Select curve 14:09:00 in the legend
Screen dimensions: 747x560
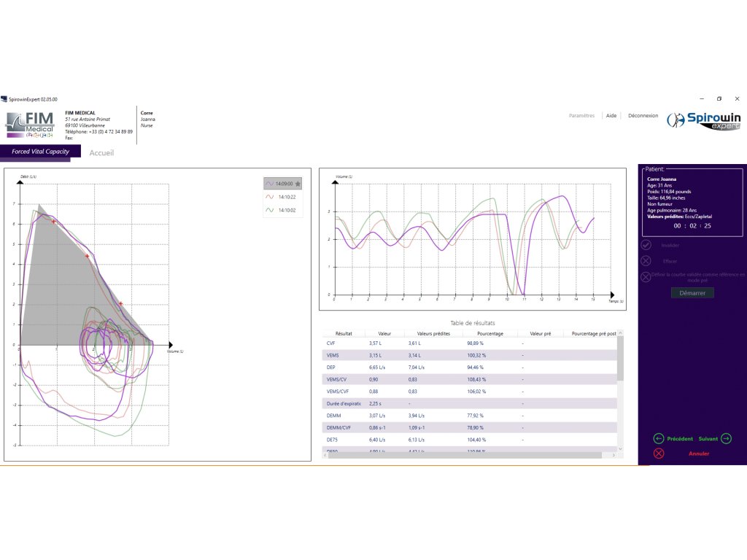(x=283, y=184)
